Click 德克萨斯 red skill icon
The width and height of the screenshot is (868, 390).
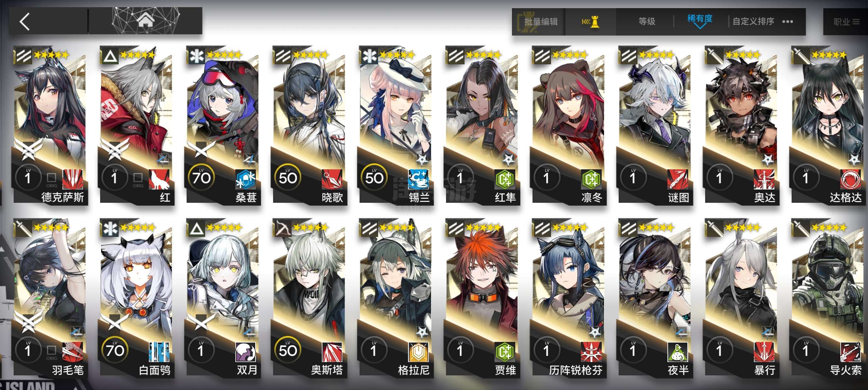73,179
